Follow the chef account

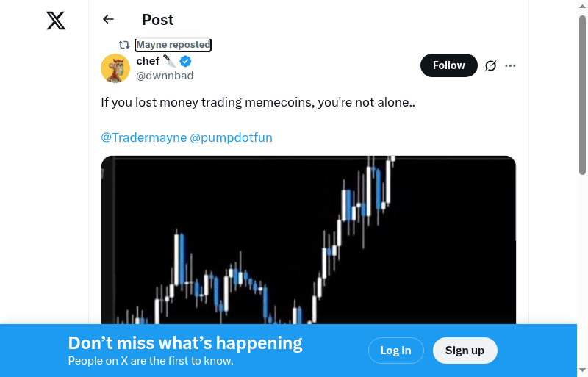coord(448,65)
